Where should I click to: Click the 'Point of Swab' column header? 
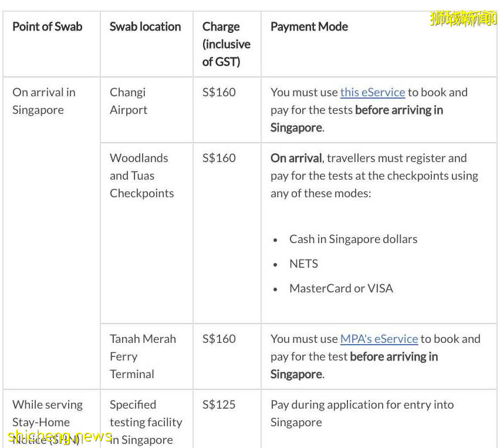[x=48, y=26]
